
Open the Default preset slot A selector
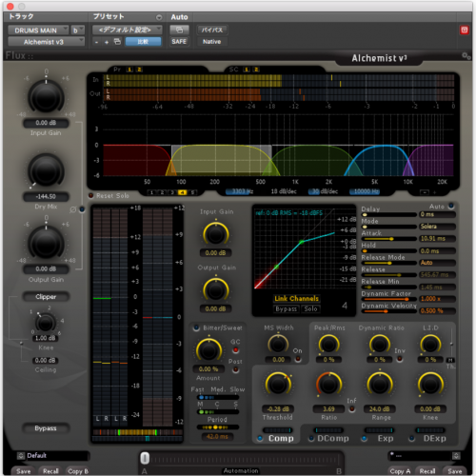pos(21,456)
